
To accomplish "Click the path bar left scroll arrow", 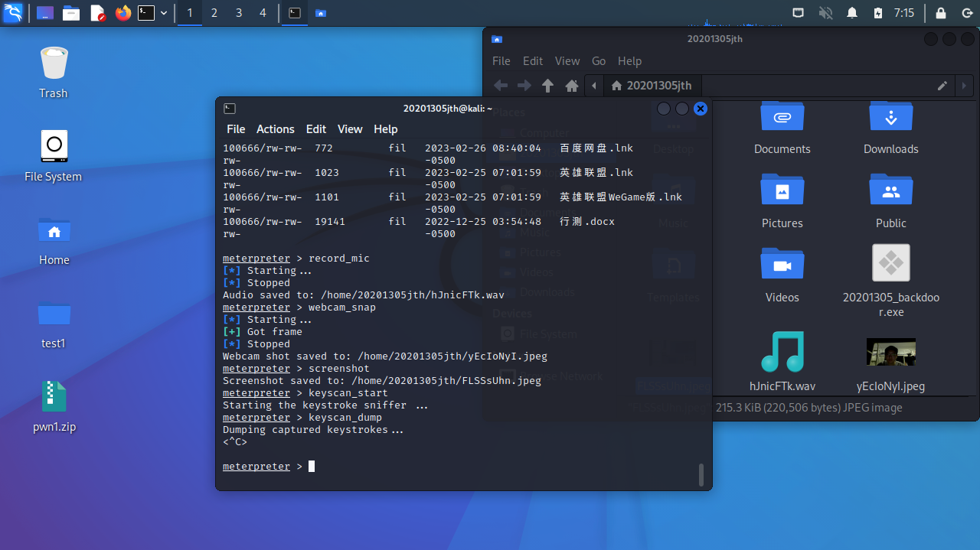I will pyautogui.click(x=594, y=86).
